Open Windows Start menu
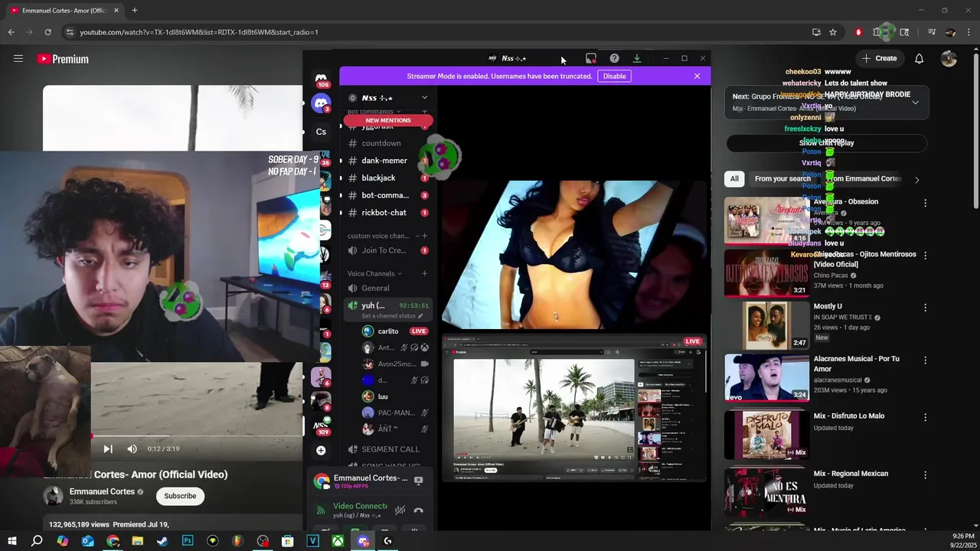This screenshot has height=551, width=980. point(11,541)
